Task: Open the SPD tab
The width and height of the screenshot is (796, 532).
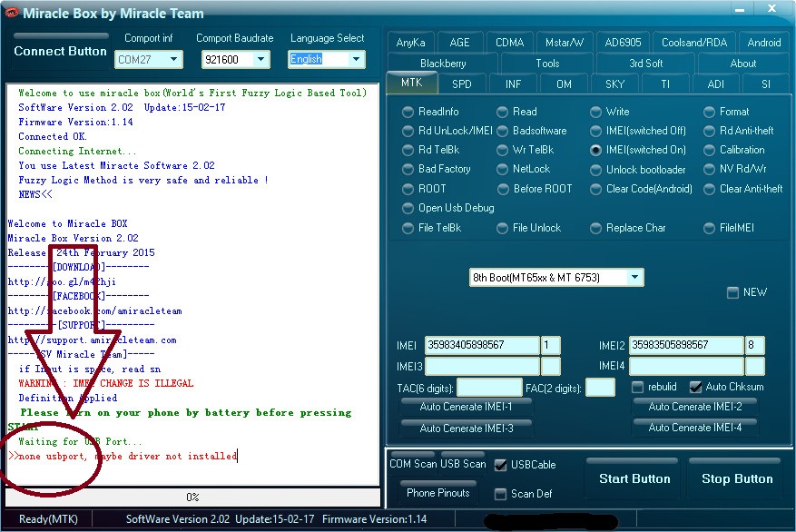Action: (462, 84)
